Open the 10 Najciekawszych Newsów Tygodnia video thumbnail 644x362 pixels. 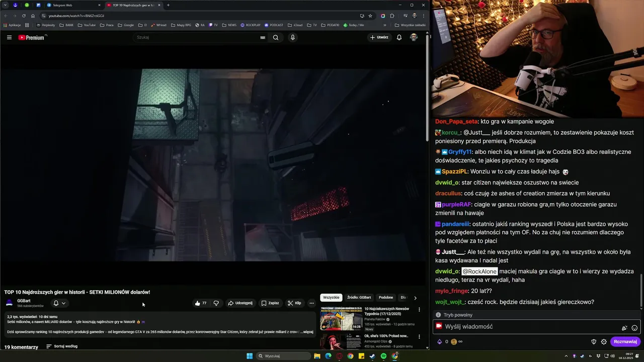pyautogui.click(x=341, y=318)
